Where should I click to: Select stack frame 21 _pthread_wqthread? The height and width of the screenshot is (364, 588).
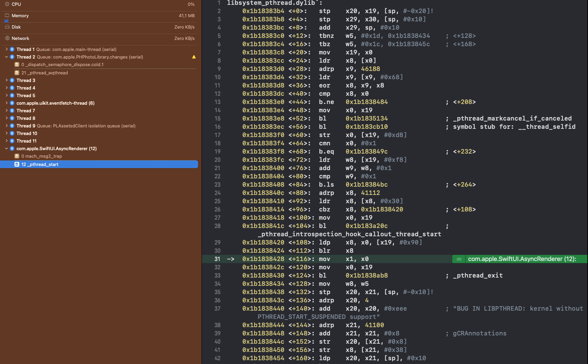44,73
